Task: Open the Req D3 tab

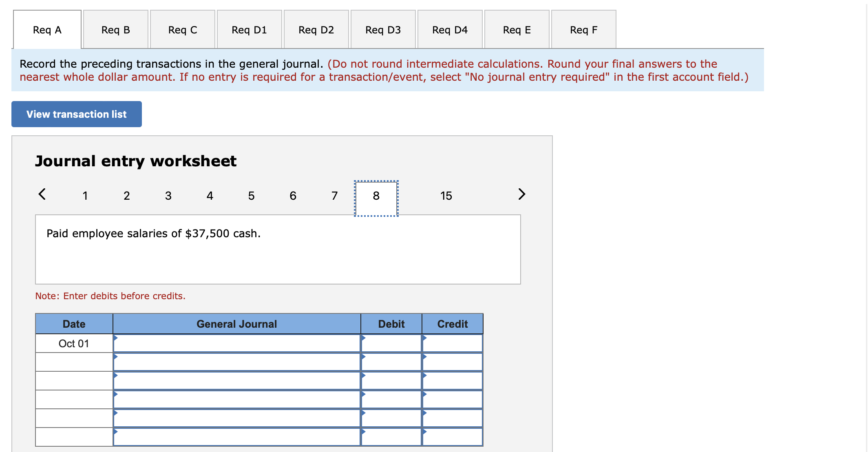Action: 383,29
